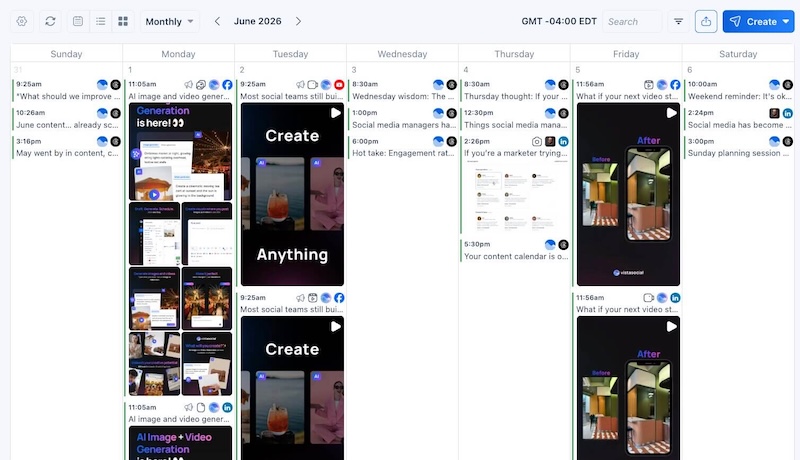
Task: Click YouTube icon on Tuesday 9:25am post
Action: 339,85
